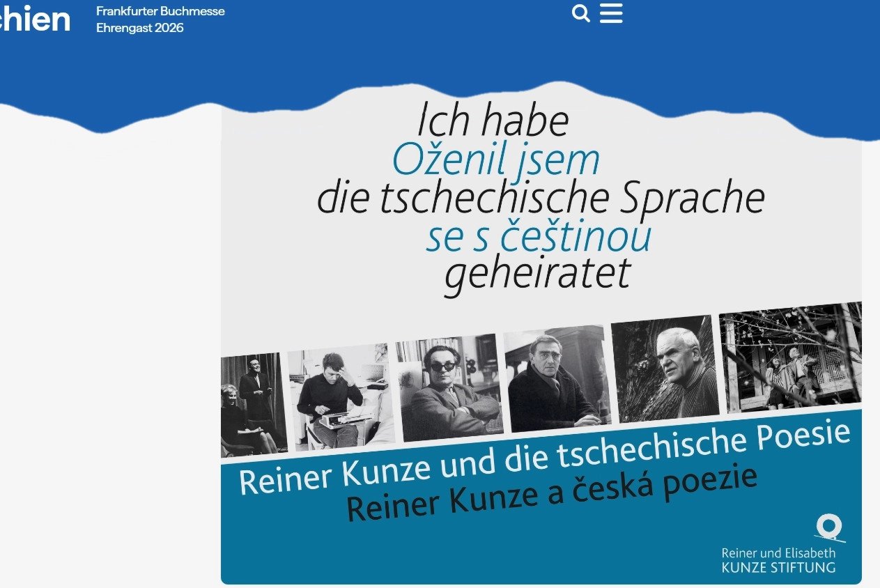Click photo of the two people on a veranda
The height and width of the screenshot is (588, 880).
(792, 356)
